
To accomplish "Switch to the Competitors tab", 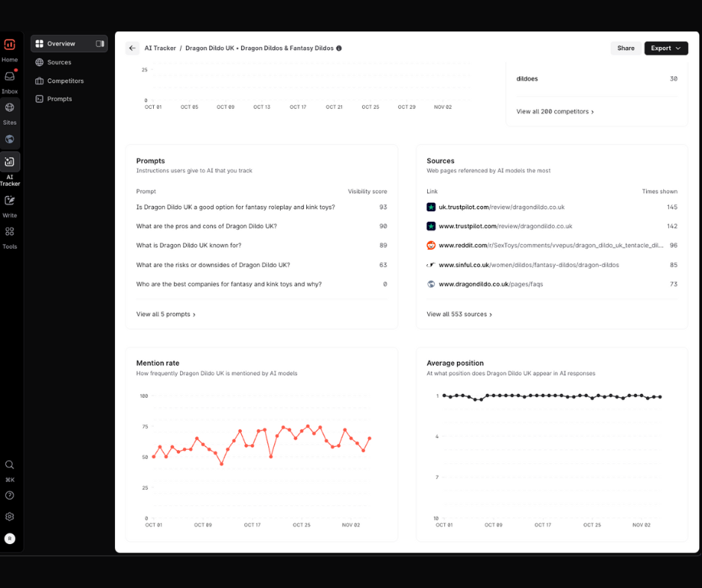I will click(65, 81).
